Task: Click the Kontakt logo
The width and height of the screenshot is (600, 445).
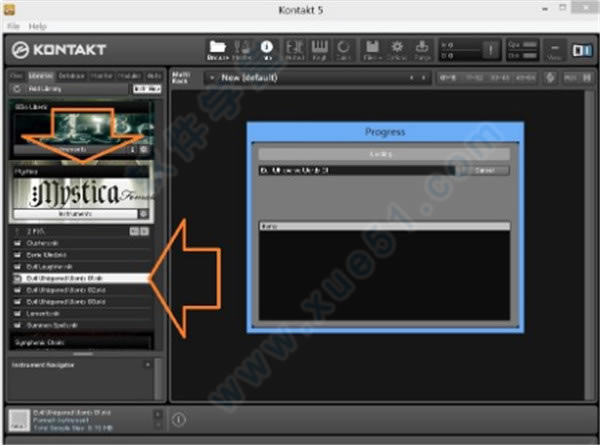Action: (x=58, y=50)
